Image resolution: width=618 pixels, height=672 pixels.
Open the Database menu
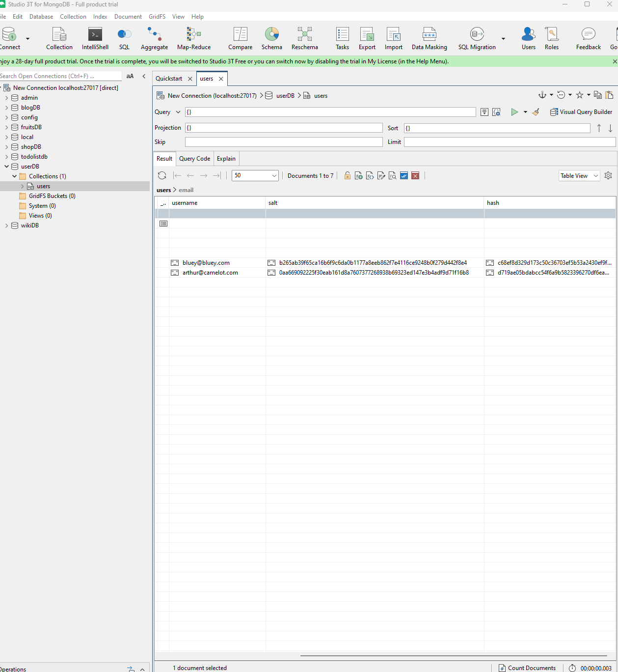[41, 16]
